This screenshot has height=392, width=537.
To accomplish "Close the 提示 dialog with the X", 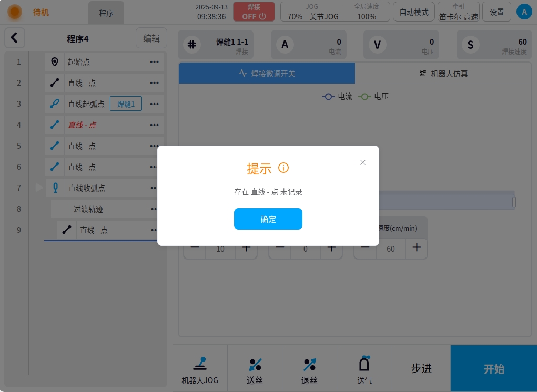I will coord(362,162).
